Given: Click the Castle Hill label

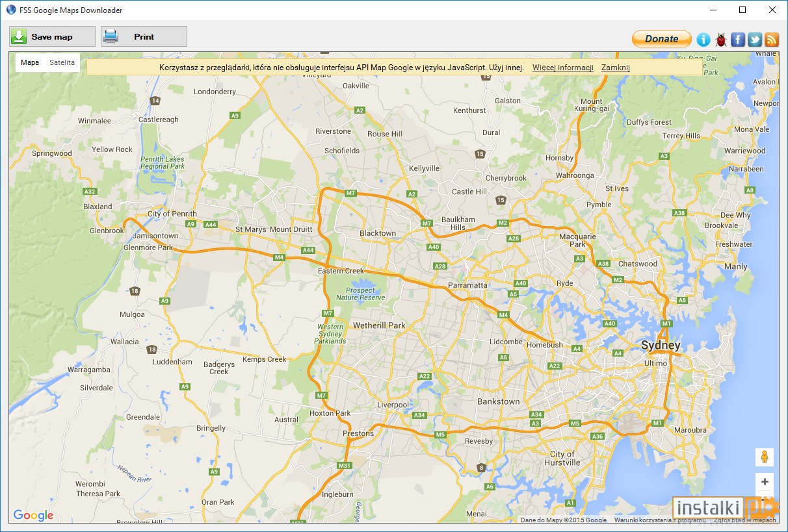Looking at the screenshot, I should coord(469,192).
